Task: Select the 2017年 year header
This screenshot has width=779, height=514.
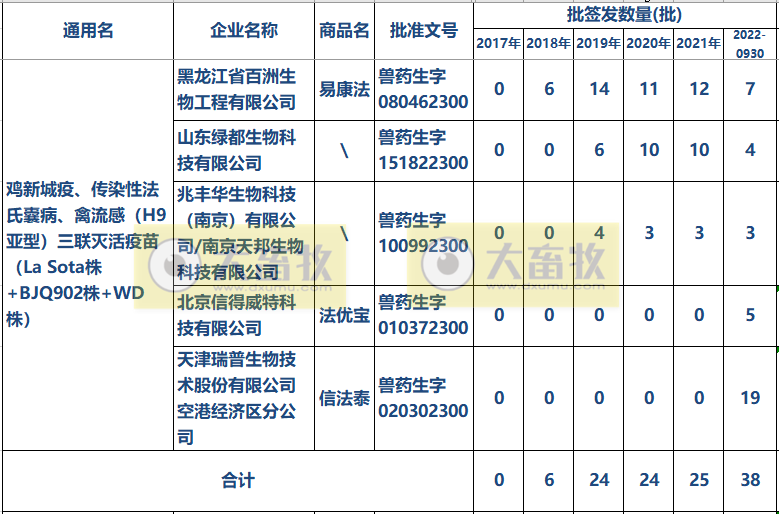Action: [x=499, y=44]
